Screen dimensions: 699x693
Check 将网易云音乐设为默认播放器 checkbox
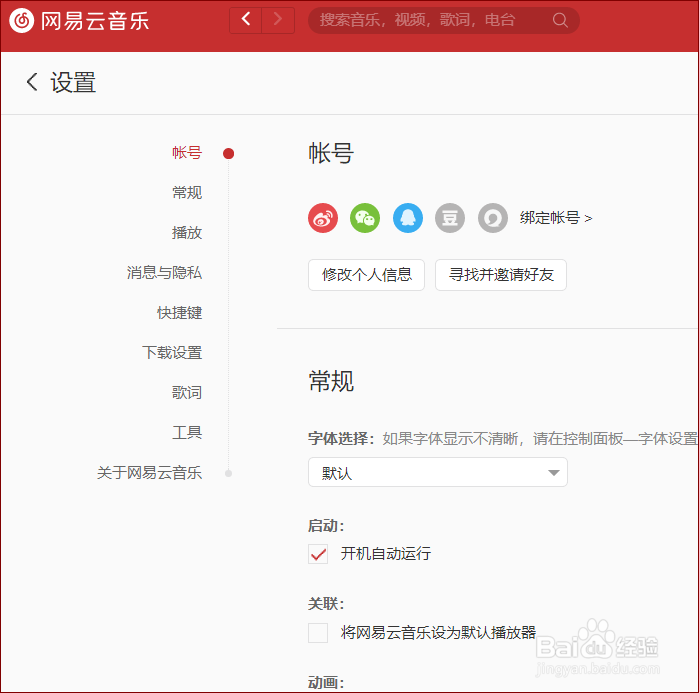[318, 633]
